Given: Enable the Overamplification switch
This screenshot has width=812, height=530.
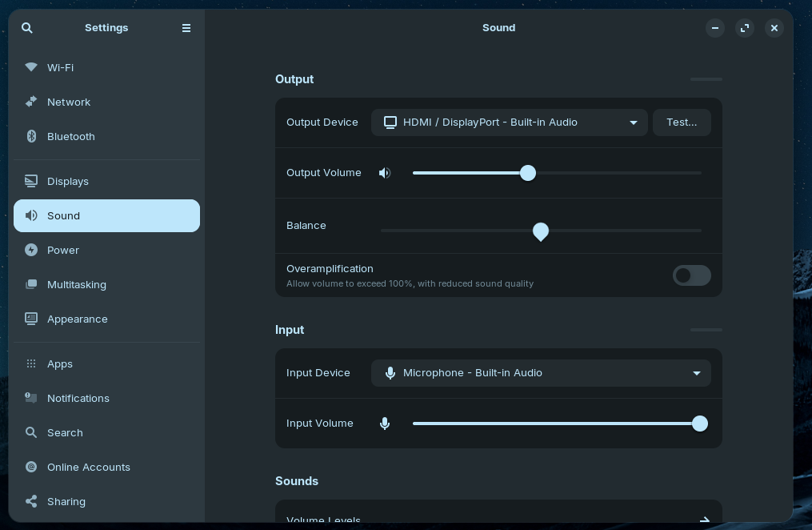Looking at the screenshot, I should [691, 275].
